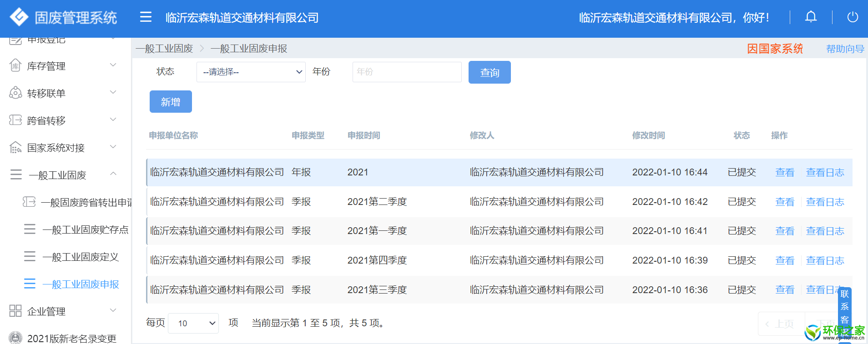
Task: Expand the 企业管理 menu chevron
Action: point(113,310)
